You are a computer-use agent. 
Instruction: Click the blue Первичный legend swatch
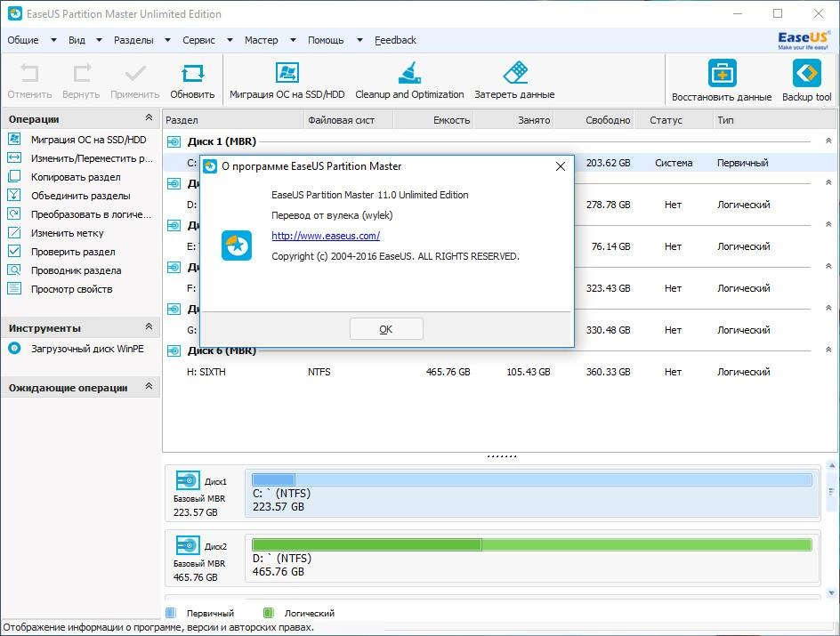[x=171, y=613]
